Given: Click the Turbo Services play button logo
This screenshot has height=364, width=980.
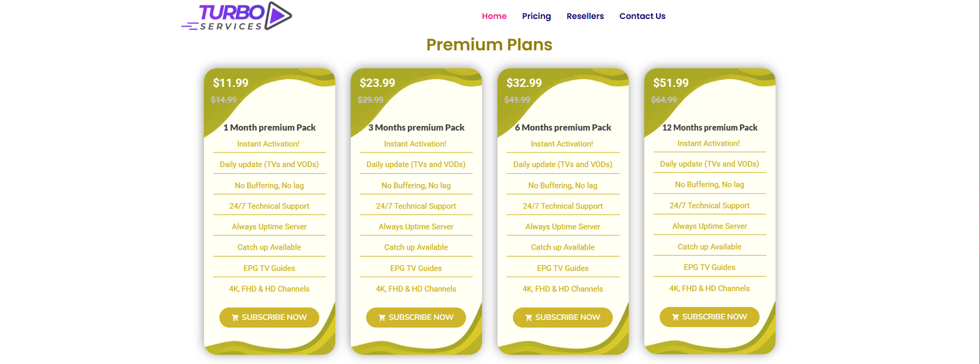Looking at the screenshot, I should (276, 15).
